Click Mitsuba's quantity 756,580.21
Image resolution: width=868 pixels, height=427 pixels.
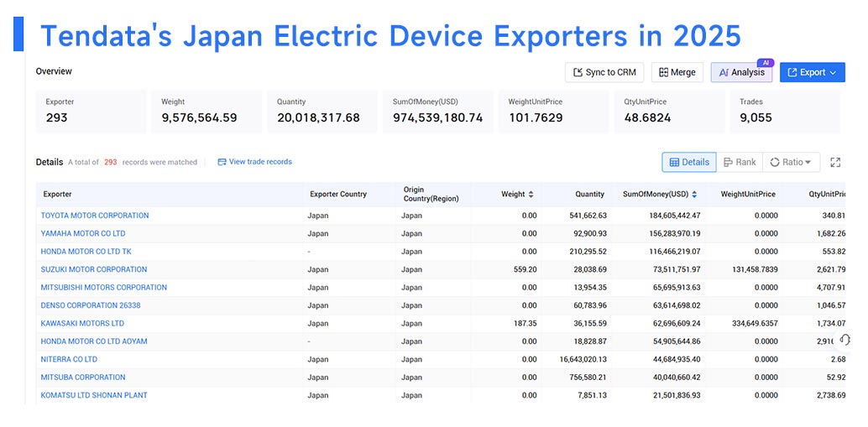point(588,378)
